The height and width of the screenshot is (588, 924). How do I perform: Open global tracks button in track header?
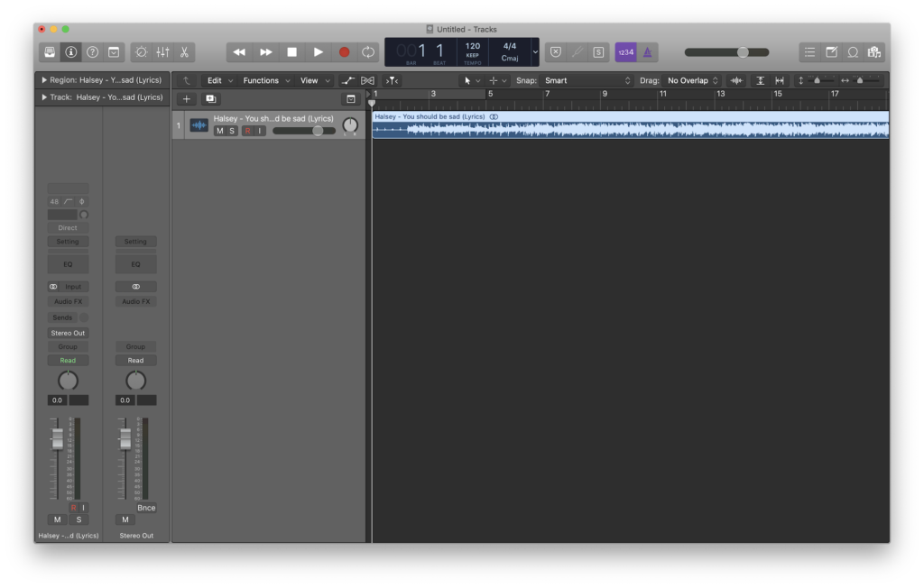point(351,99)
